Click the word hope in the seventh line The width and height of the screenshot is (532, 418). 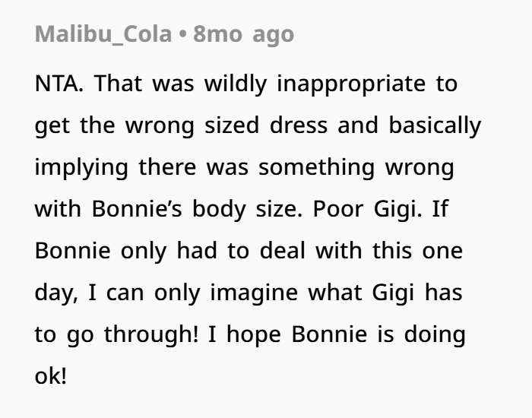coord(254,334)
